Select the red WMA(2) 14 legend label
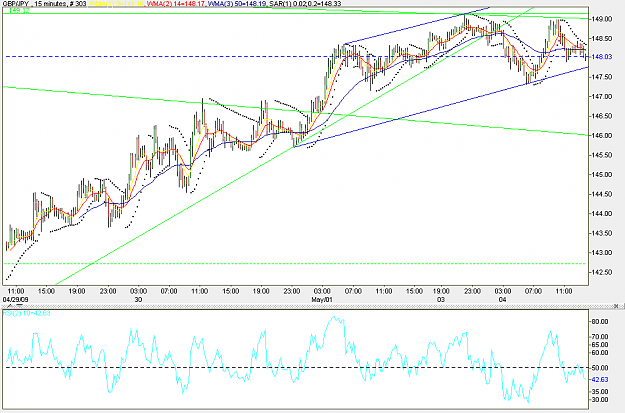The width and height of the screenshot is (625, 413). (x=175, y=4)
